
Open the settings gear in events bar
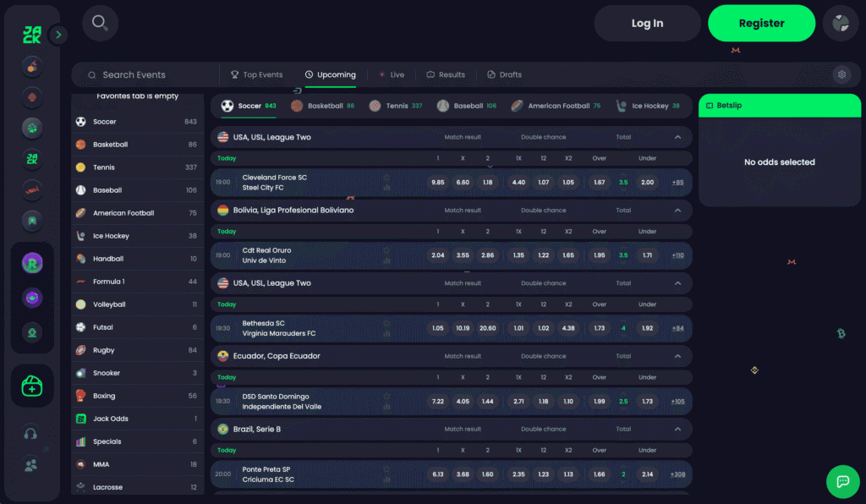point(841,74)
